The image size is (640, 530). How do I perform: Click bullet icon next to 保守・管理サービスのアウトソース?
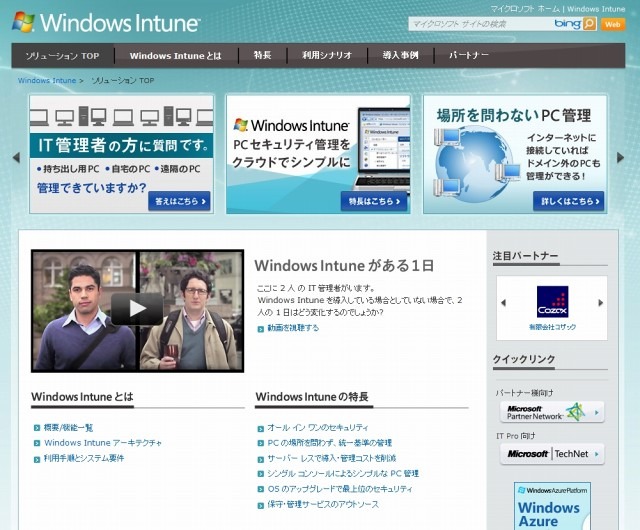point(261,506)
